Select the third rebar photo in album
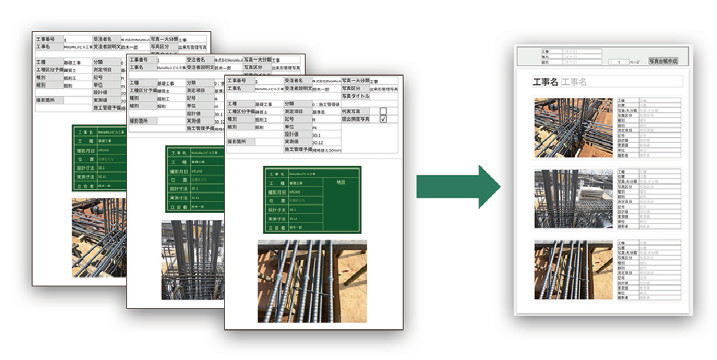The image size is (717, 360). coord(573,270)
